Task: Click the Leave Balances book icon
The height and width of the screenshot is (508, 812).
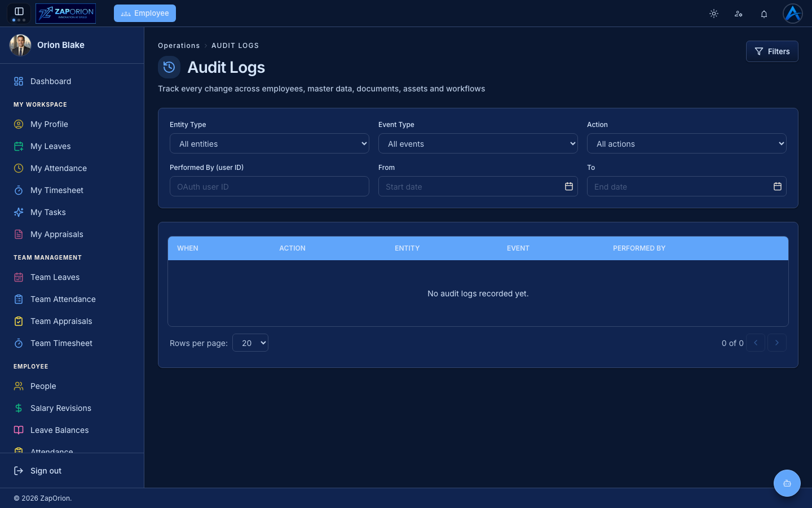Action: (19, 430)
